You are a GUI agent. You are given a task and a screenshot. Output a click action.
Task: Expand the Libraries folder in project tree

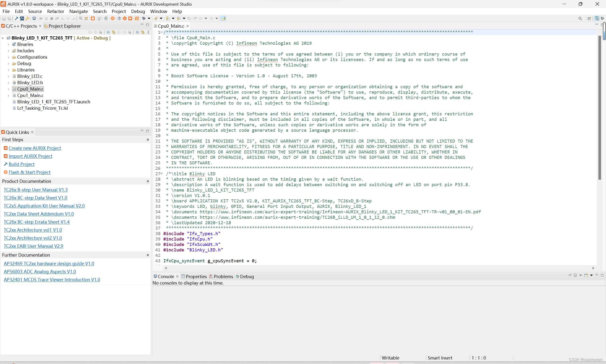(x=8, y=70)
